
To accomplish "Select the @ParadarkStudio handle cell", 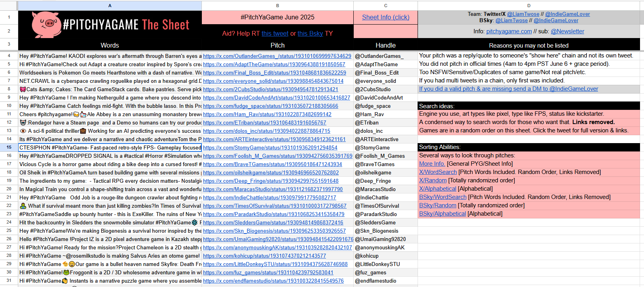I will click(x=385, y=214).
